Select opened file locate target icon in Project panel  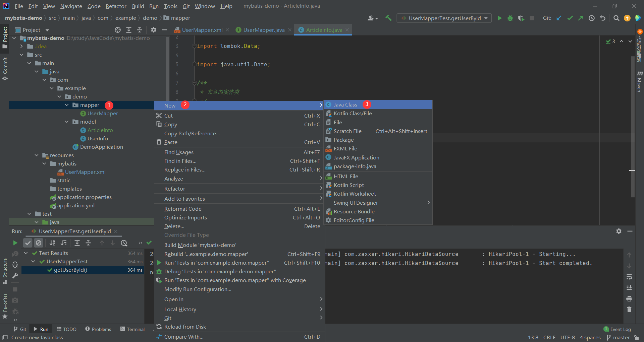click(x=118, y=30)
